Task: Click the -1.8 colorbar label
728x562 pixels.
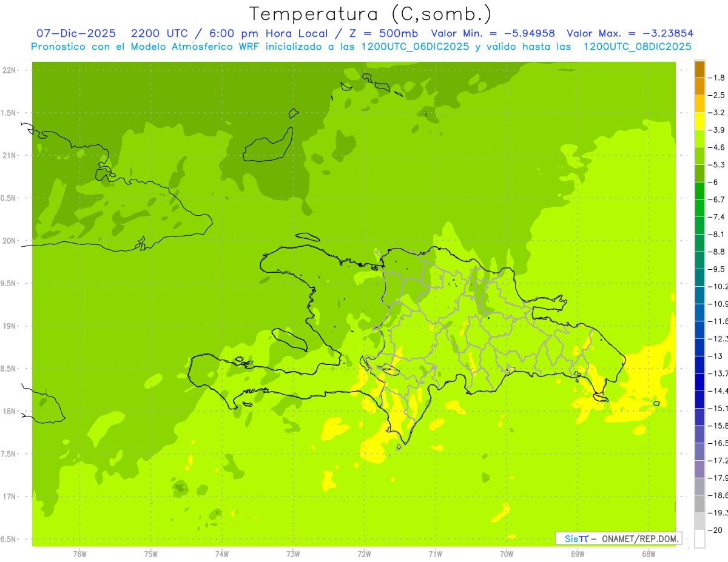Action: click(x=716, y=78)
